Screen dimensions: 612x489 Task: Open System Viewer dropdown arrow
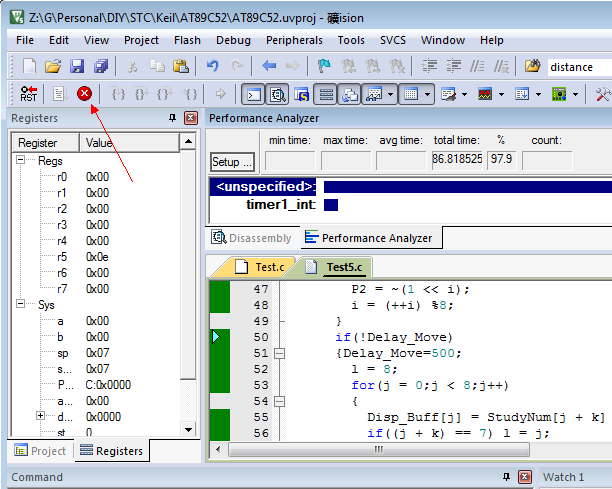[576, 94]
